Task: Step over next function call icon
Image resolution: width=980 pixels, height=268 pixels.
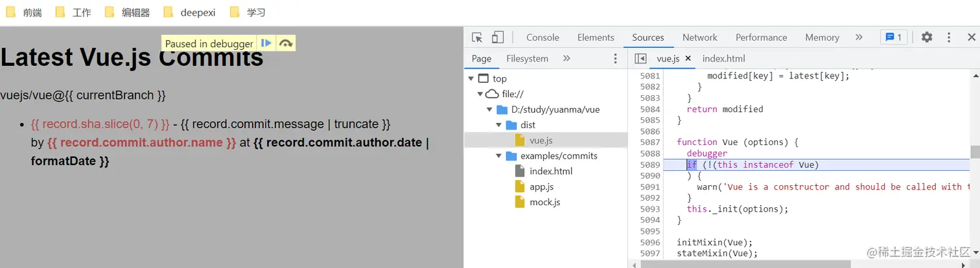Action: [x=286, y=43]
